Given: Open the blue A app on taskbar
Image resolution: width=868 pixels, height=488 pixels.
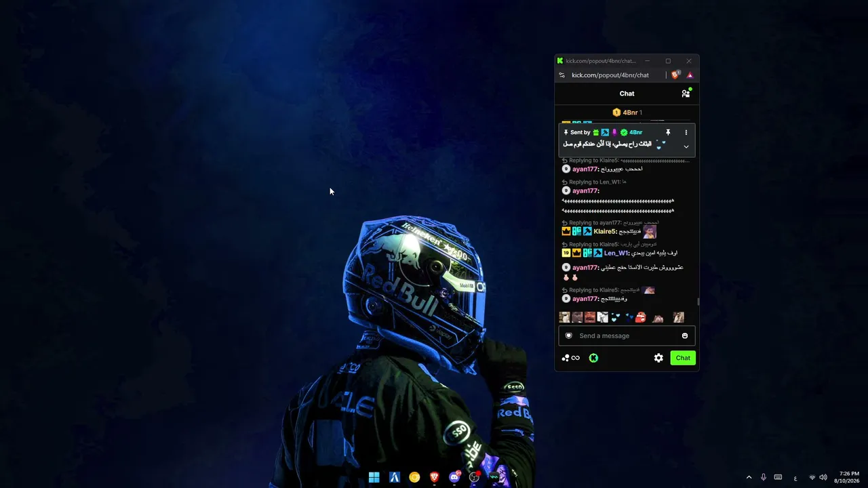Looking at the screenshot, I should click(394, 477).
